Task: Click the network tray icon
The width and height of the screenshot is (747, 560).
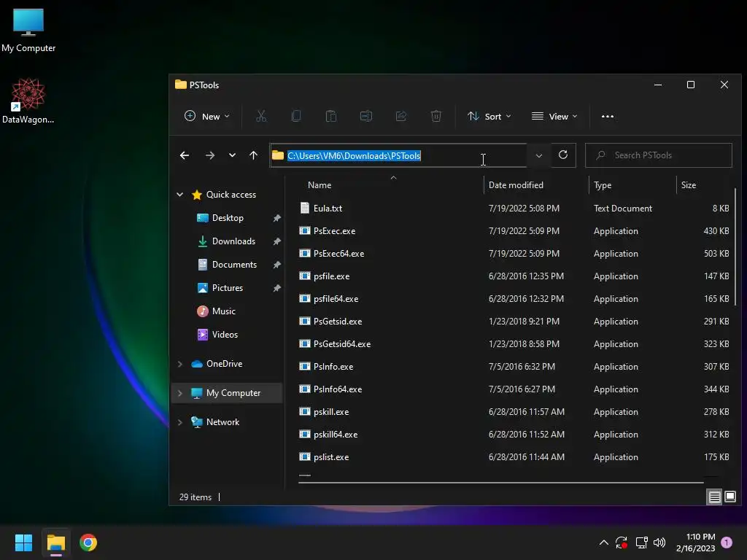Action: 641,542
